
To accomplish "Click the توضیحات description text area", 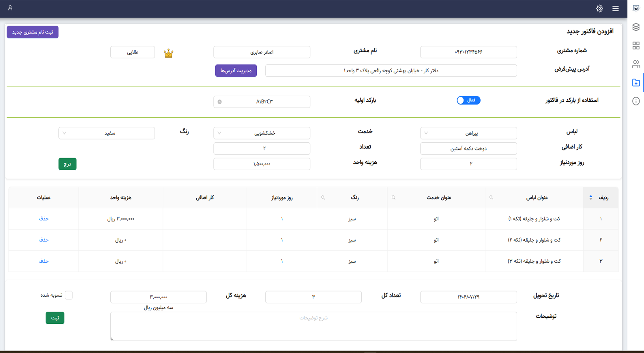I will [x=313, y=326].
